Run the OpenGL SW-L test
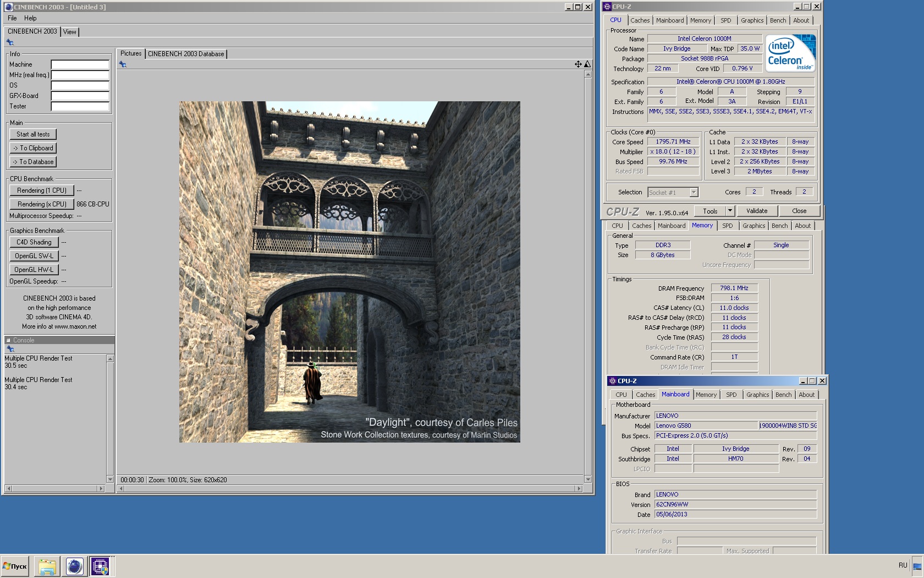 click(34, 256)
